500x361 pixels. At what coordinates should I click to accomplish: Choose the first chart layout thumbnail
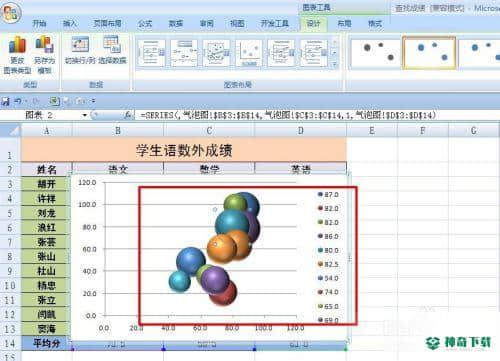click(x=151, y=53)
